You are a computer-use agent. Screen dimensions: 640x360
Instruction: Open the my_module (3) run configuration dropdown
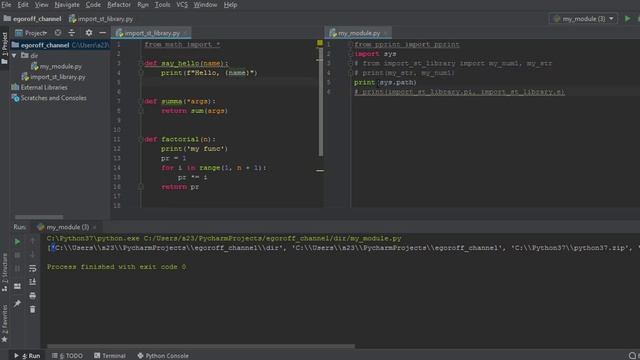(584, 19)
